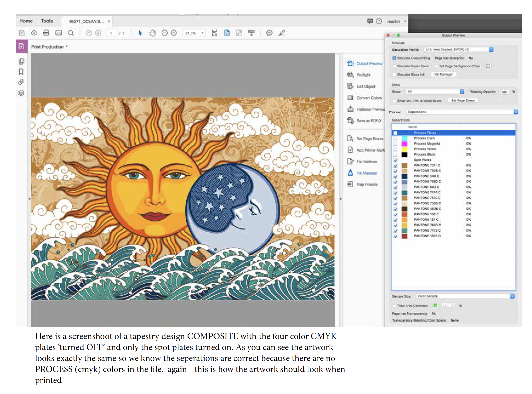Enable Simulate Paper Color checkbox
532x394 pixels.
click(394, 66)
